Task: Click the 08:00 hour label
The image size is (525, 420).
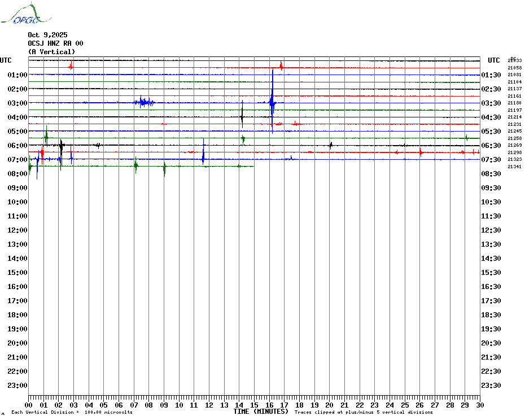Action: coord(17,173)
